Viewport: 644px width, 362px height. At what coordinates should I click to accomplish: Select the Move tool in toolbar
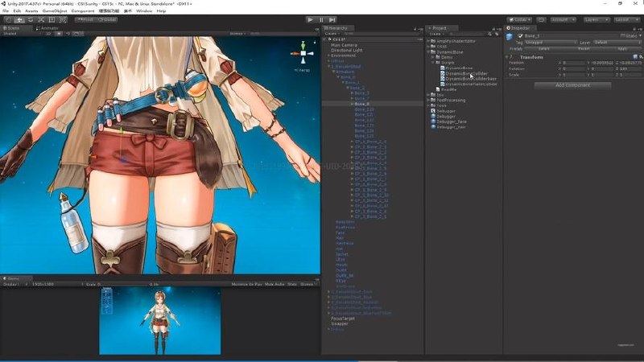[19, 19]
